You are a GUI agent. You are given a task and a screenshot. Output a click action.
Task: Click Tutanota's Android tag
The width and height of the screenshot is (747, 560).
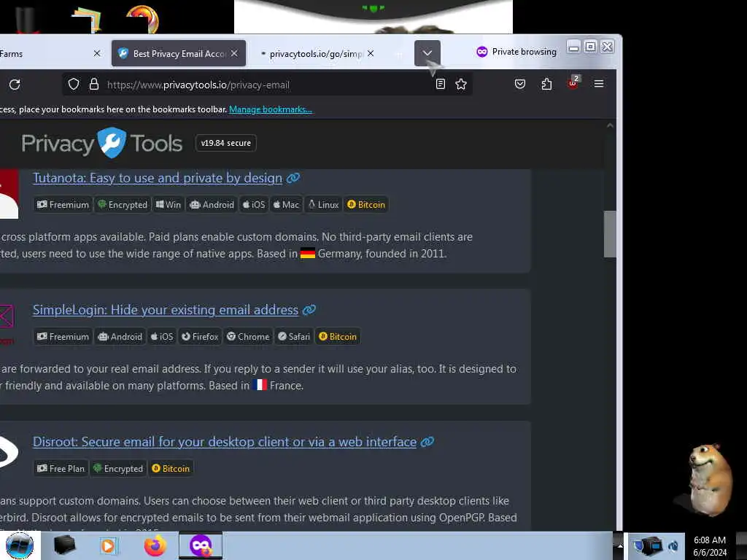click(x=212, y=205)
